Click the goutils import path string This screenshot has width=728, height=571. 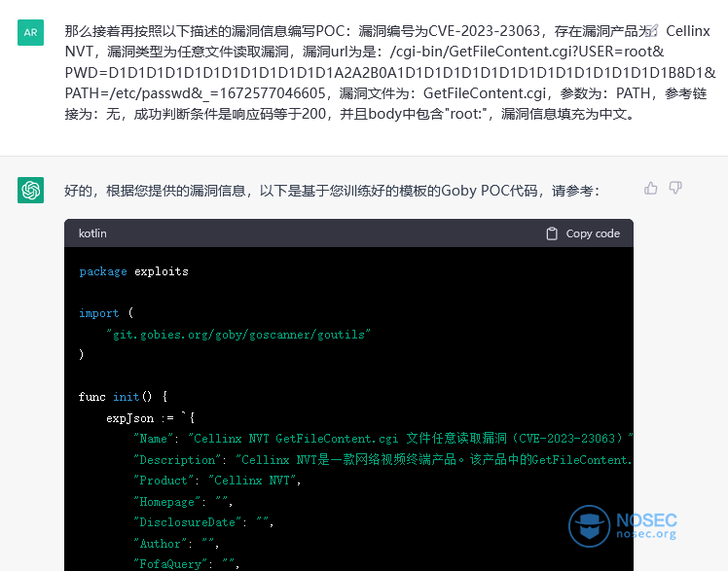238,335
